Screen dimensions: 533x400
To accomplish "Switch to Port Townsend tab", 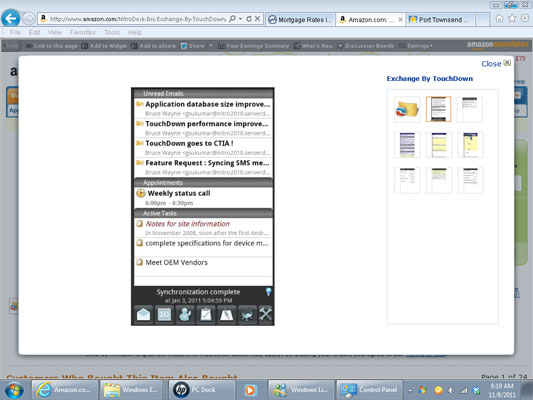I will (440, 20).
